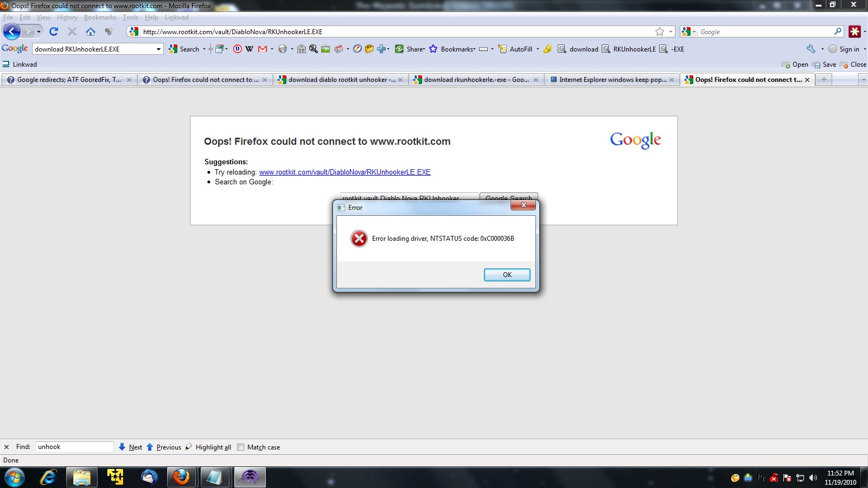Reload the page with the refresh icon

coord(53,31)
